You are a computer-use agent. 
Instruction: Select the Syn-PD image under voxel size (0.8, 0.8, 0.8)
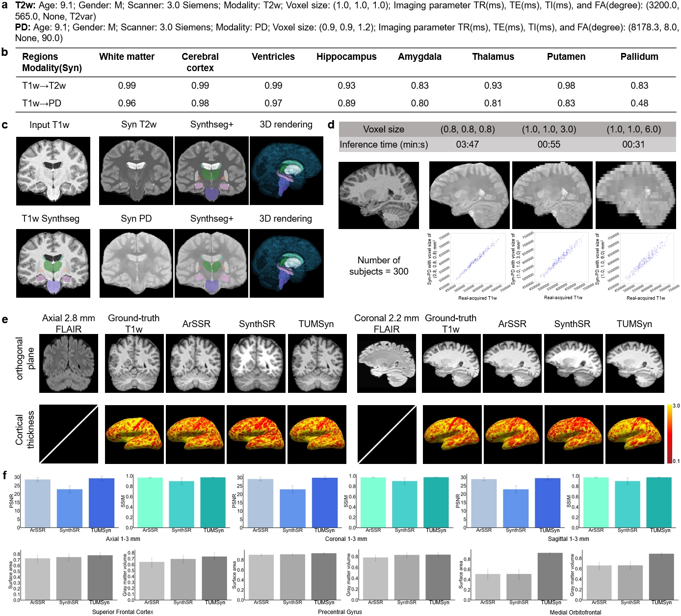pos(470,195)
